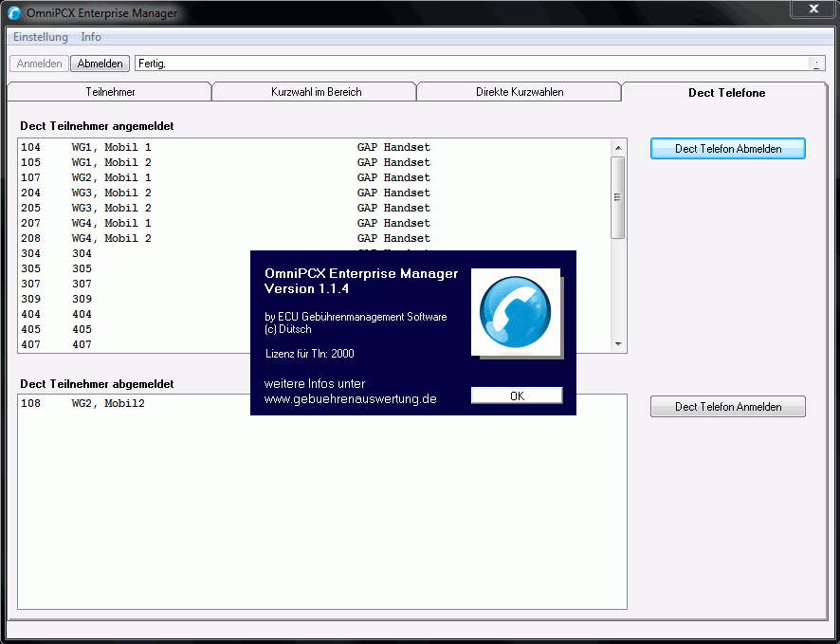The width and height of the screenshot is (840, 644).
Task: Close the OmniPCX Enterprise Manager window
Action: pyautogui.click(x=813, y=9)
